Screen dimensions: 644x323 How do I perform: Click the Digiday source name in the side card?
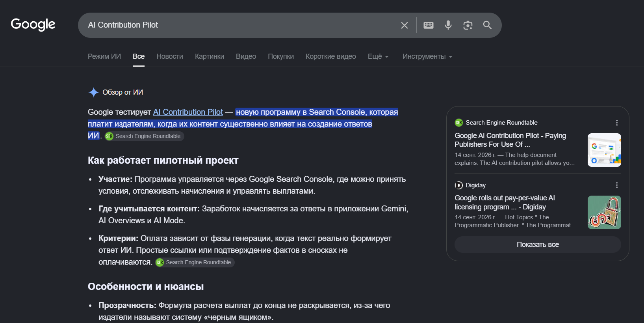pyautogui.click(x=475, y=185)
